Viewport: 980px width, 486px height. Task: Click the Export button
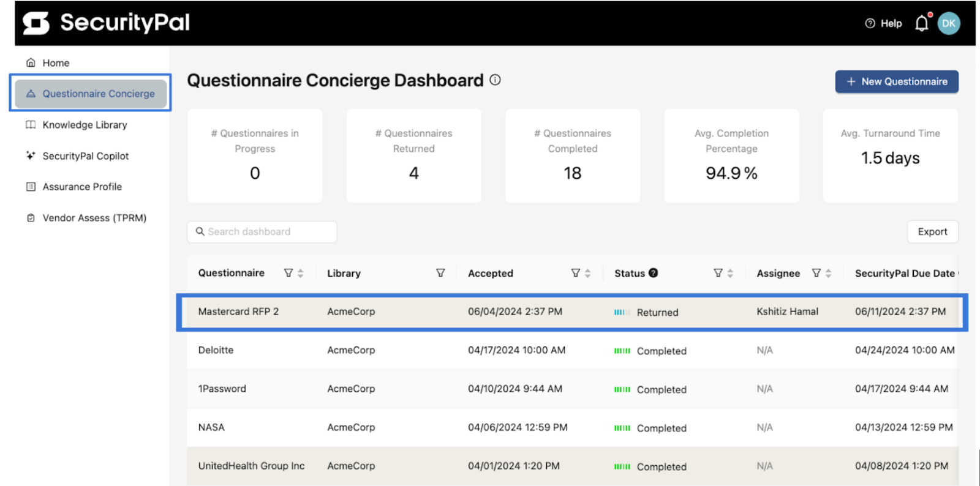click(932, 231)
